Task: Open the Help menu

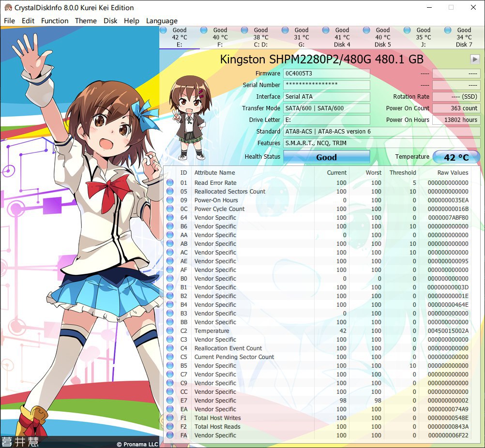Action: coord(132,21)
